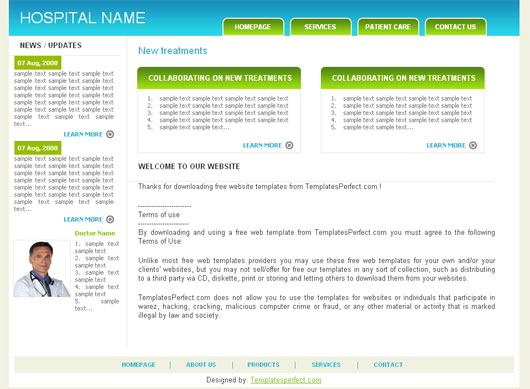Follow Learn More in right treatments card
The width and height of the screenshot is (530, 389).
click(x=446, y=145)
